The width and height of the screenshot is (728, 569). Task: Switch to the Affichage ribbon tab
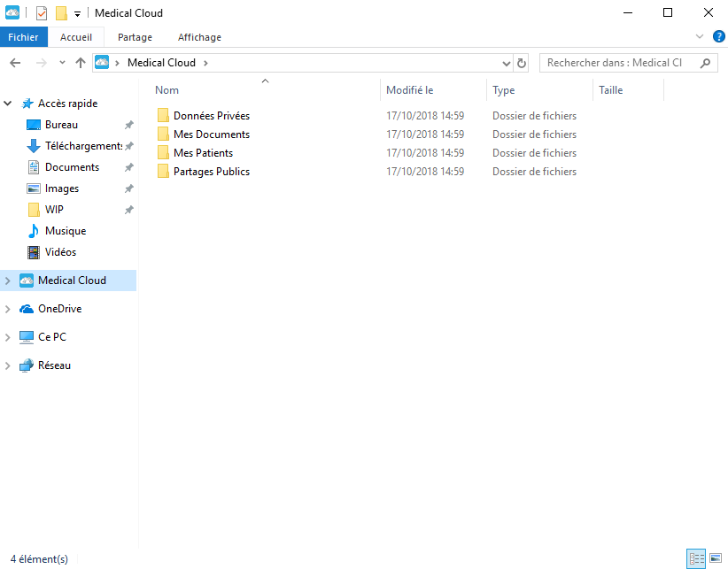[199, 37]
